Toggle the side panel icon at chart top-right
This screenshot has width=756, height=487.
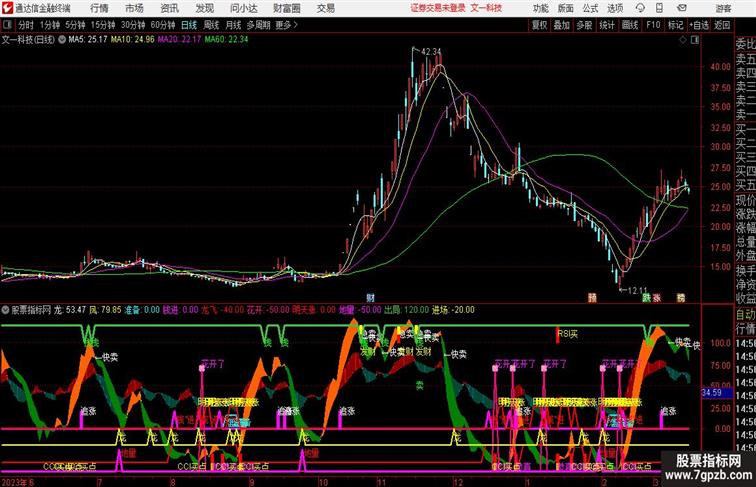click(695, 40)
